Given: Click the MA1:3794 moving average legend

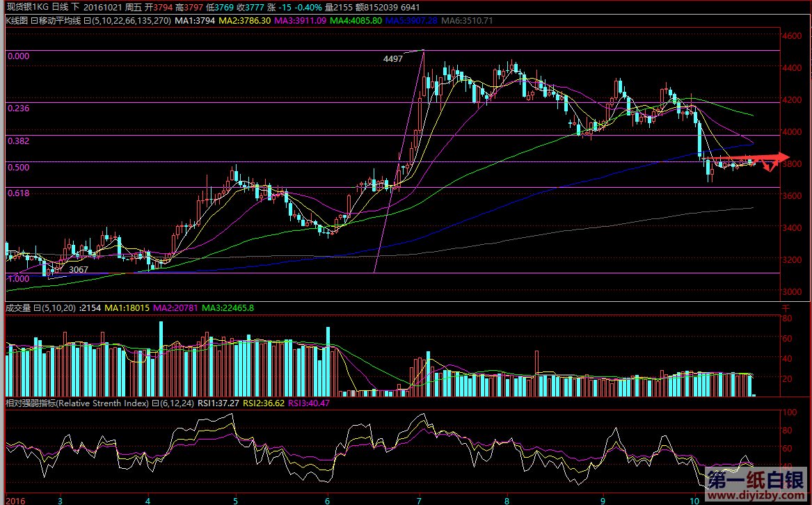Looking at the screenshot, I should tap(194, 21).
